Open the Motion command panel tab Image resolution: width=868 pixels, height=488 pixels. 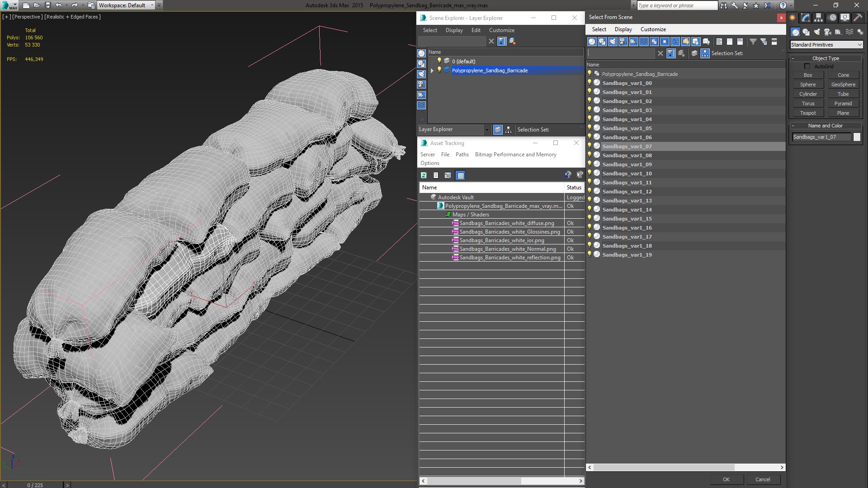click(x=832, y=18)
